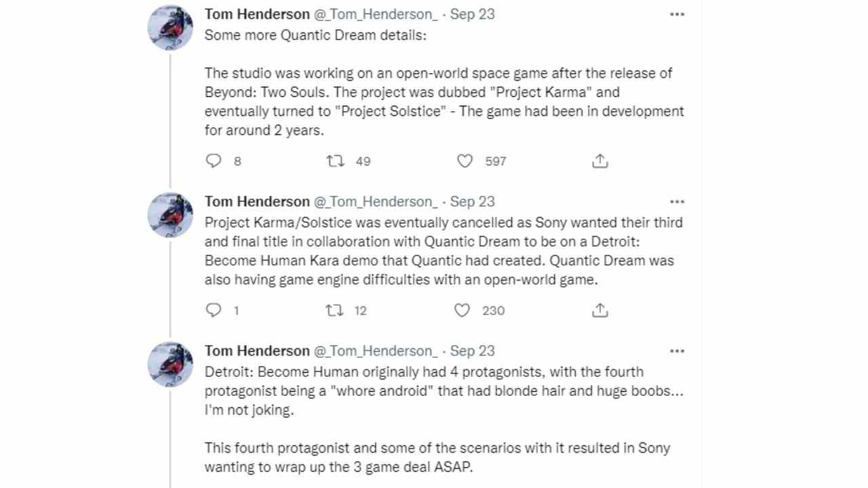Reply to the Project Karma tweet

214,161
